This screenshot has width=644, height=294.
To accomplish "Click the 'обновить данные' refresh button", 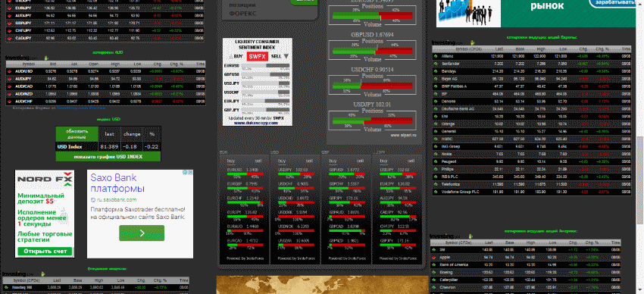I will point(77,134).
